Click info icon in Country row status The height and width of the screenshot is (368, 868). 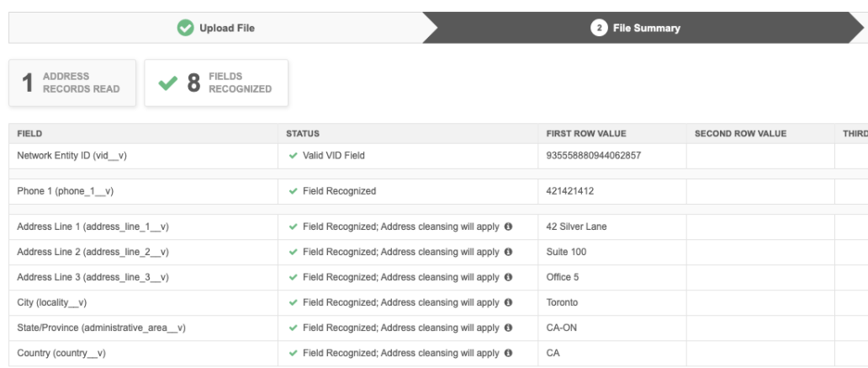point(508,354)
